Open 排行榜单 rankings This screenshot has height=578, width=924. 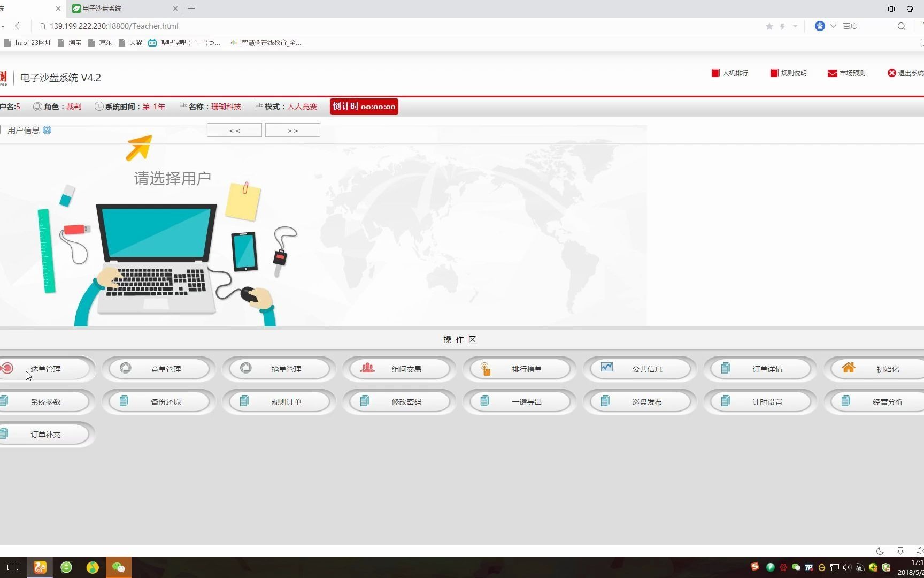click(520, 369)
